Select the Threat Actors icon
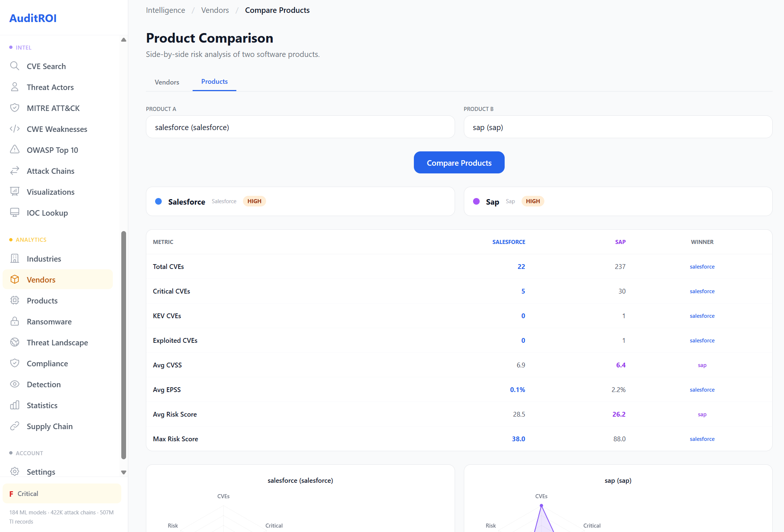The height and width of the screenshot is (532, 784). [x=15, y=87]
